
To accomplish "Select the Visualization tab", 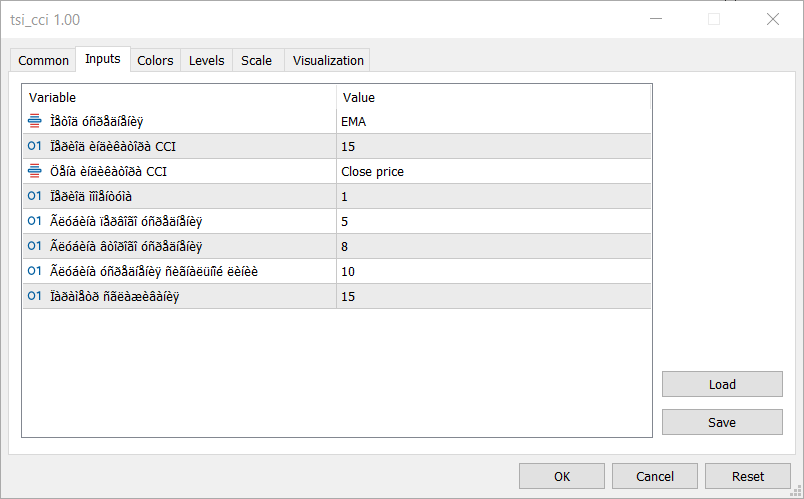I will pyautogui.click(x=328, y=61).
